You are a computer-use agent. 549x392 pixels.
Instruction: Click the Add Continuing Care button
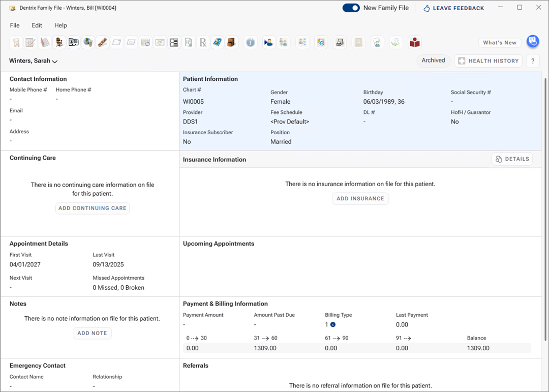[x=92, y=208]
